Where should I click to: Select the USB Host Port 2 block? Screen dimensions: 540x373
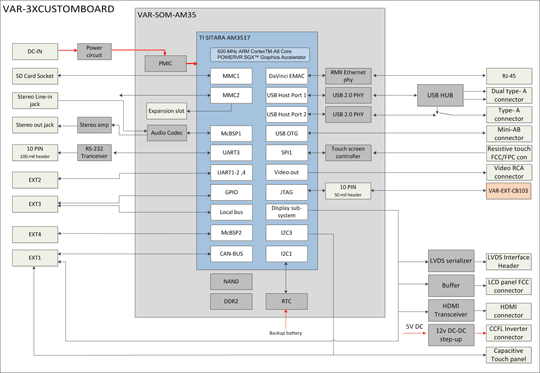coord(287,114)
